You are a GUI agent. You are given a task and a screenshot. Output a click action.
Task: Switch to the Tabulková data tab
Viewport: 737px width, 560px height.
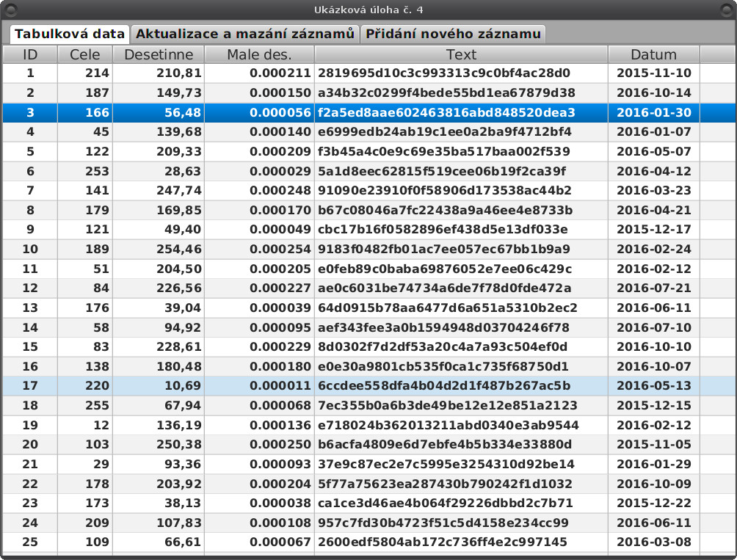coord(70,34)
